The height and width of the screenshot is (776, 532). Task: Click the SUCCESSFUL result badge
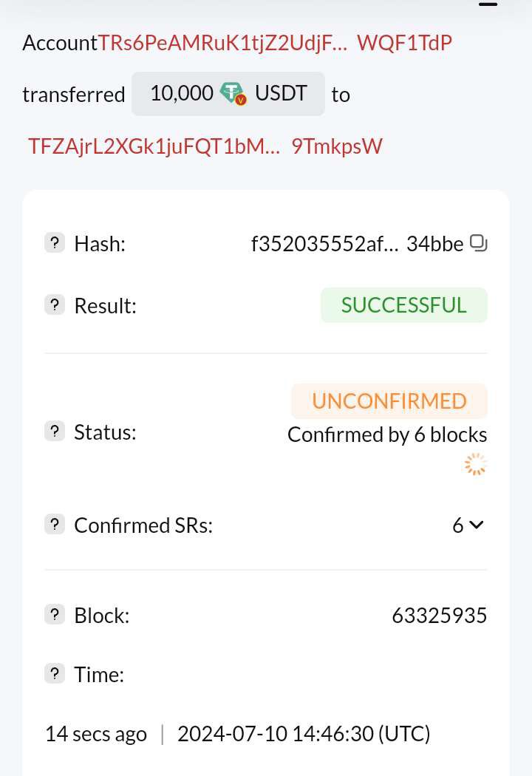[403, 305]
